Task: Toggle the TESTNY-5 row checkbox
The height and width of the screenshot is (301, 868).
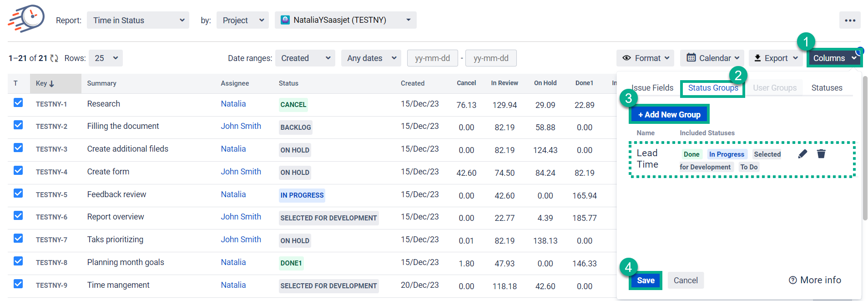Action: [18, 194]
